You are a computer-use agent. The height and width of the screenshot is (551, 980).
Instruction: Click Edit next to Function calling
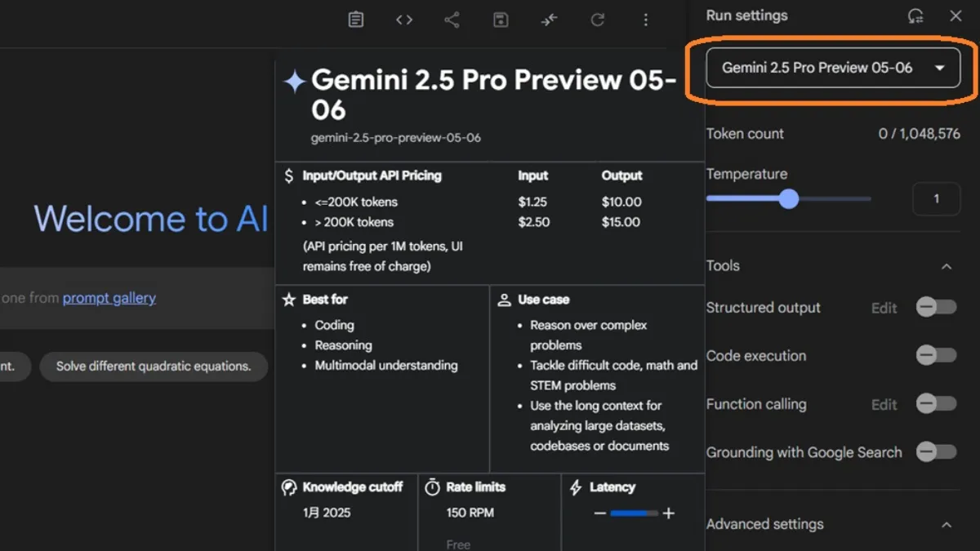[884, 404]
